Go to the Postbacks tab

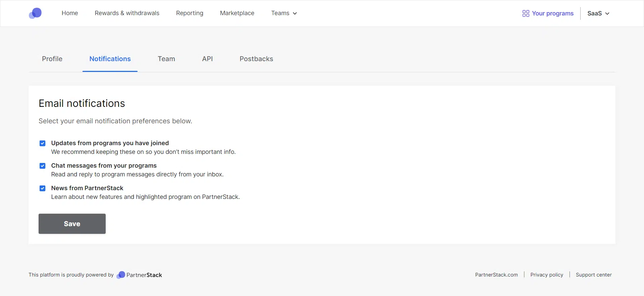(x=256, y=59)
